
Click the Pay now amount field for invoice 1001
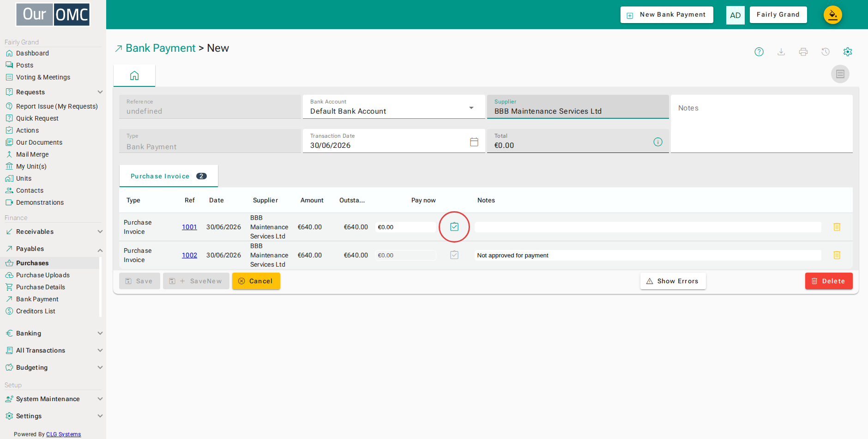click(405, 227)
